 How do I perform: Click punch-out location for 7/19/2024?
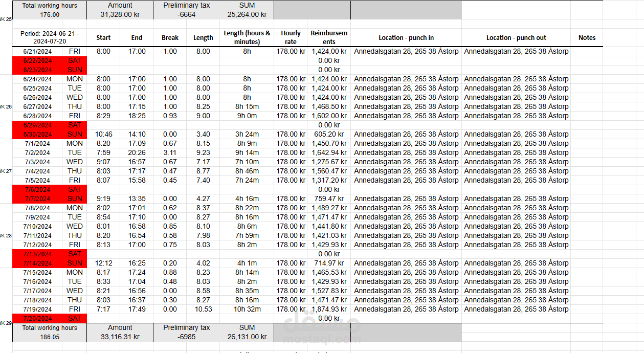pyautogui.click(x=516, y=309)
